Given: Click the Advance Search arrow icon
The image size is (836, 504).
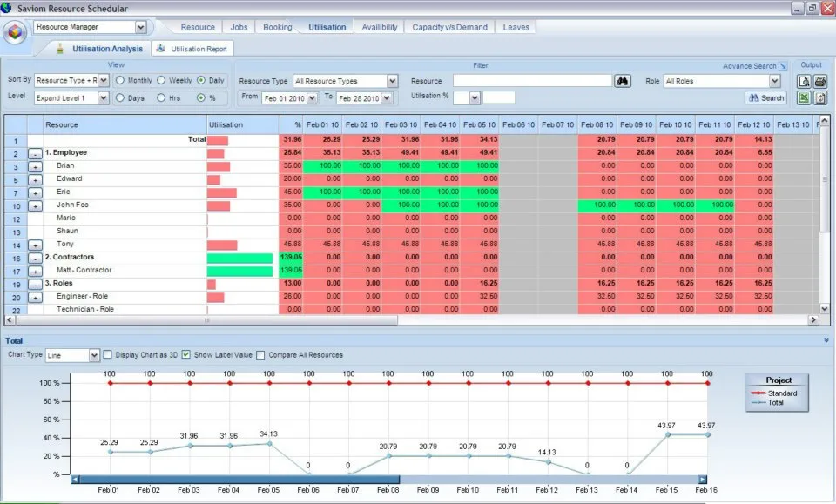Looking at the screenshot, I should coord(783,66).
